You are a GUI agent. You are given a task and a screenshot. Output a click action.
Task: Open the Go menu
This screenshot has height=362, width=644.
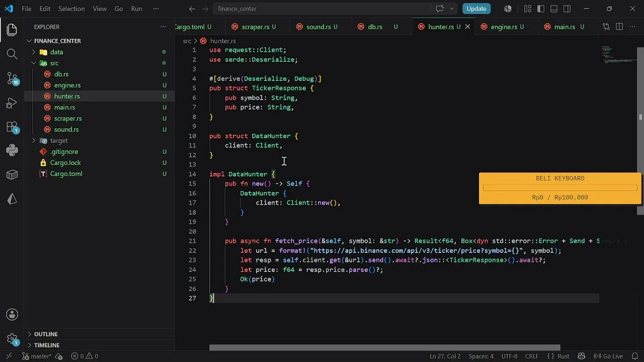(x=119, y=9)
